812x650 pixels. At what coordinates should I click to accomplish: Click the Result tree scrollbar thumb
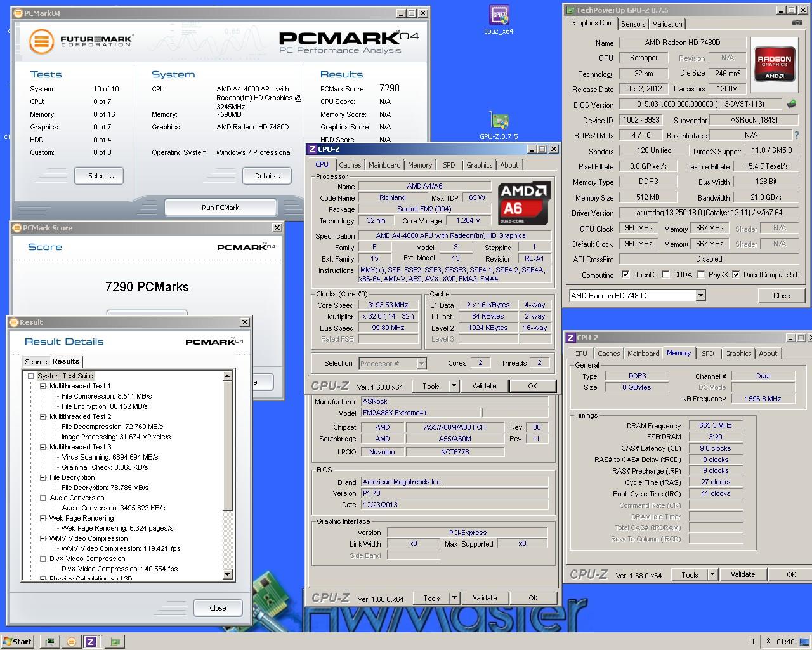click(x=228, y=446)
